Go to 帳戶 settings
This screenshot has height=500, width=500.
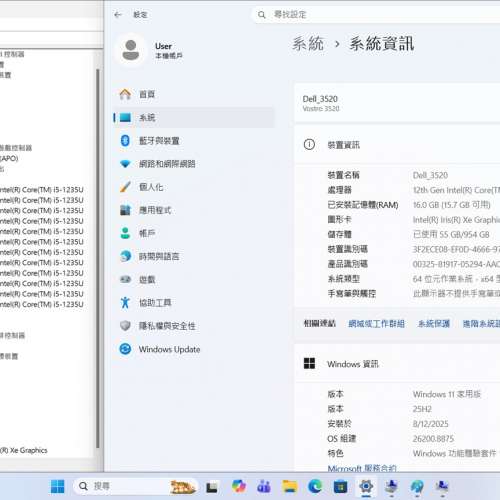[193, 233]
